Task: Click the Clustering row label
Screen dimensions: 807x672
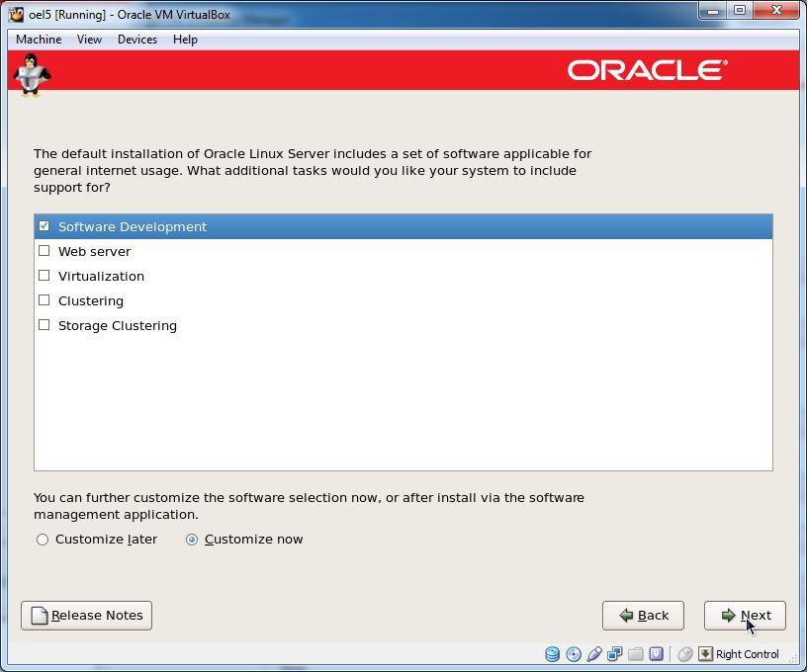Action: pyautogui.click(x=91, y=300)
